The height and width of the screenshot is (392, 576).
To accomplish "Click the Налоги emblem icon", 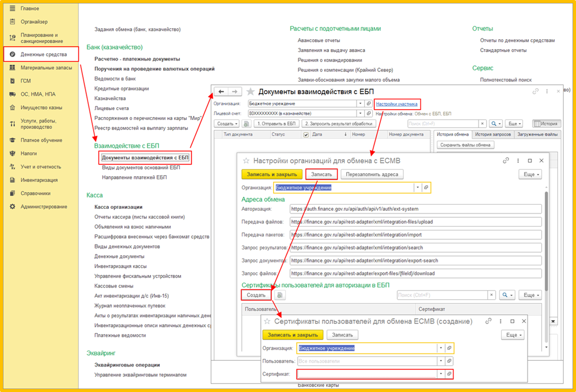I will [x=12, y=153].
